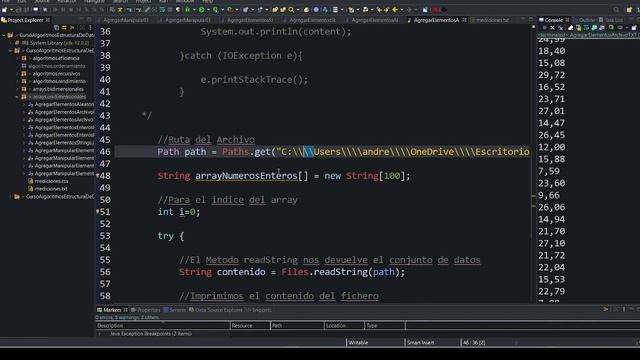Image resolution: width=640 pixels, height=360 pixels.
Task: Collapse the top CursoAlgoritmosEstructuraDeDatos project
Action: 4,36
